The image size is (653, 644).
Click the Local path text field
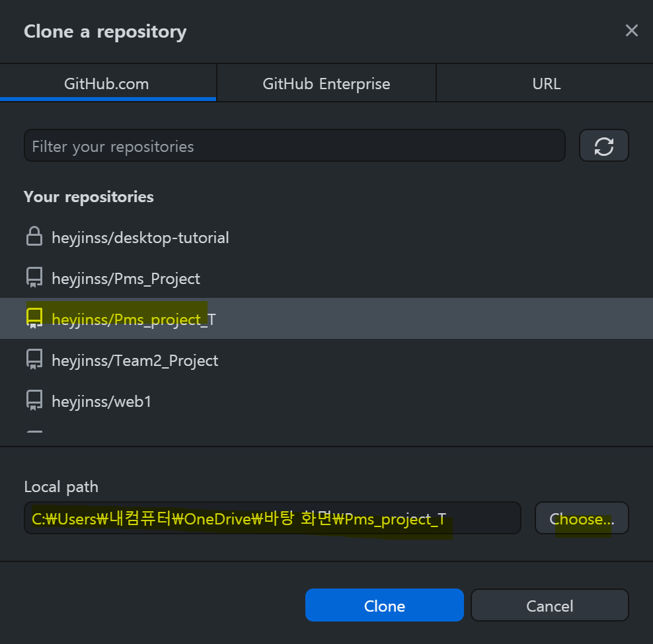coord(272,518)
